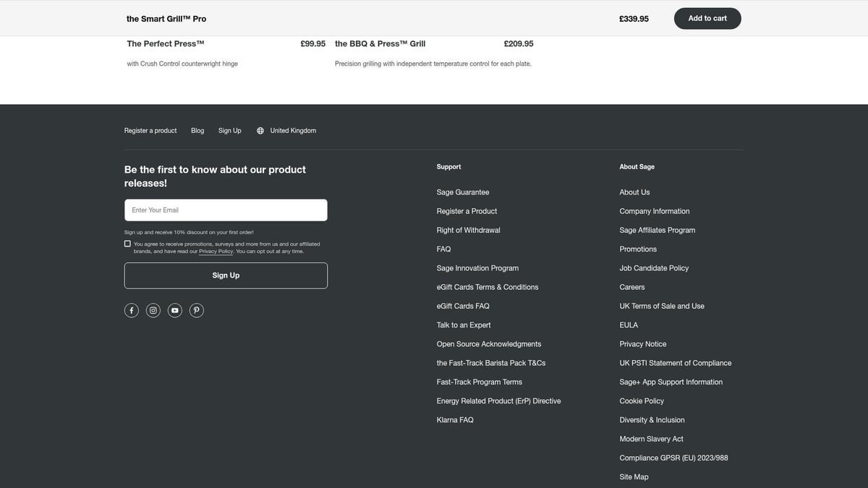
Task: Open the Fast-Track Barista Pack T&Cs
Action: pos(491,363)
